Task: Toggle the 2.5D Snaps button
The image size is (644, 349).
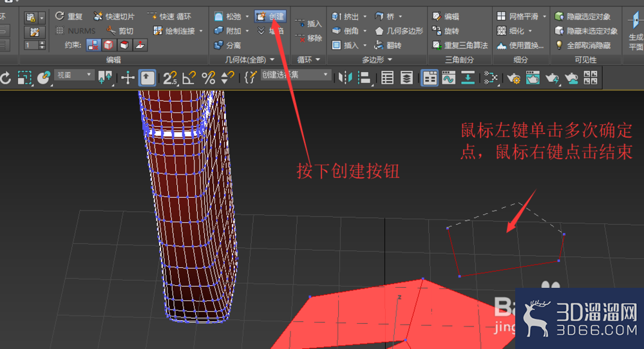Action: pyautogui.click(x=169, y=77)
